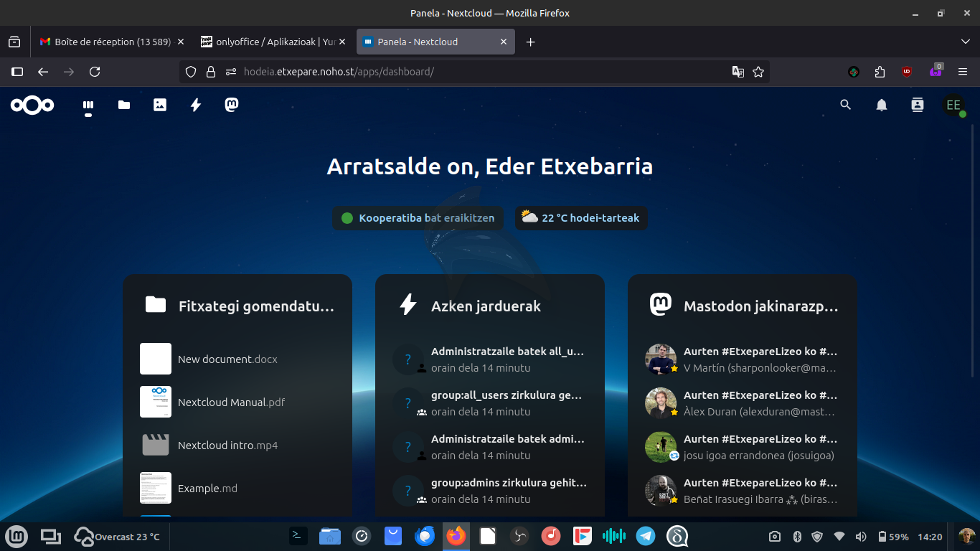980x551 pixels.
Task: Click the Nextcloud intro.mp4 clapperboard icon
Action: [156, 445]
